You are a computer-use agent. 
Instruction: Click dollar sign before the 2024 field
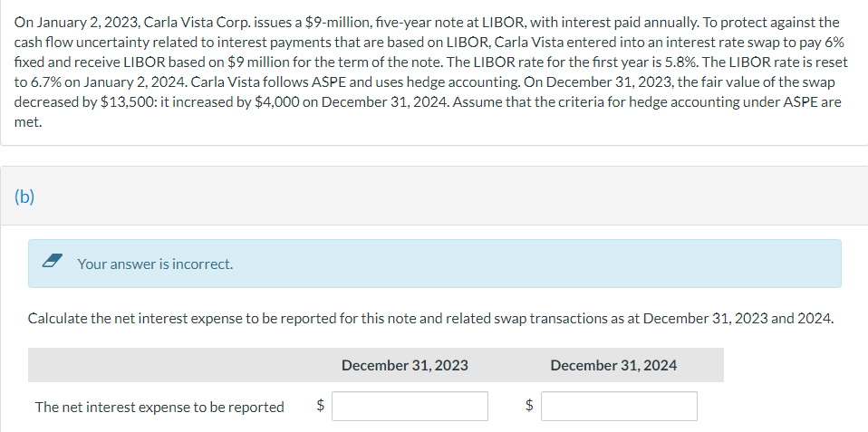click(x=528, y=407)
